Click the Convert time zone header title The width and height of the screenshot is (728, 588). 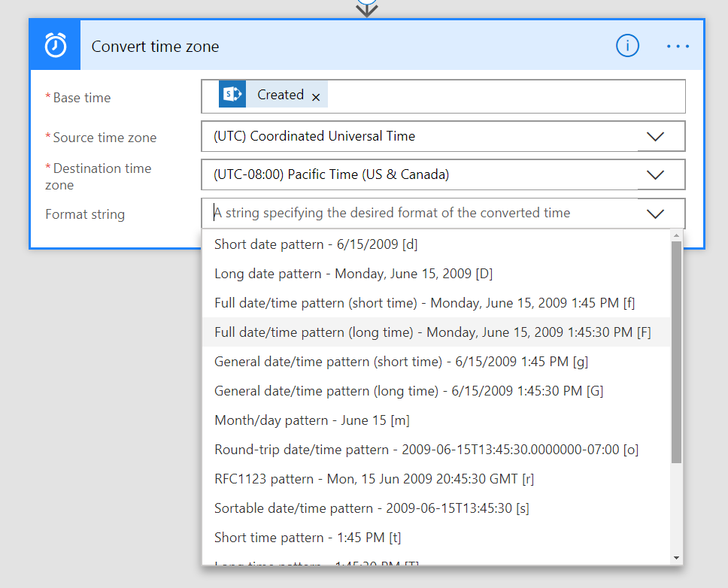click(x=156, y=47)
